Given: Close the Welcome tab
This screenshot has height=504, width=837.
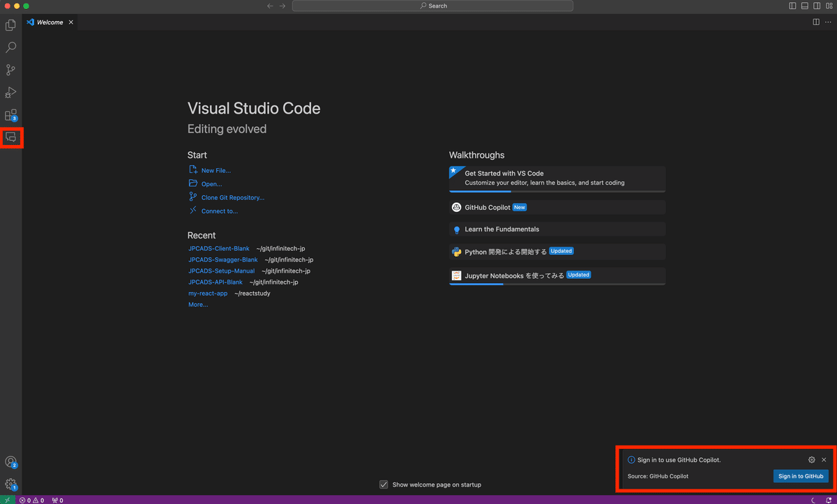Looking at the screenshot, I should click(70, 22).
